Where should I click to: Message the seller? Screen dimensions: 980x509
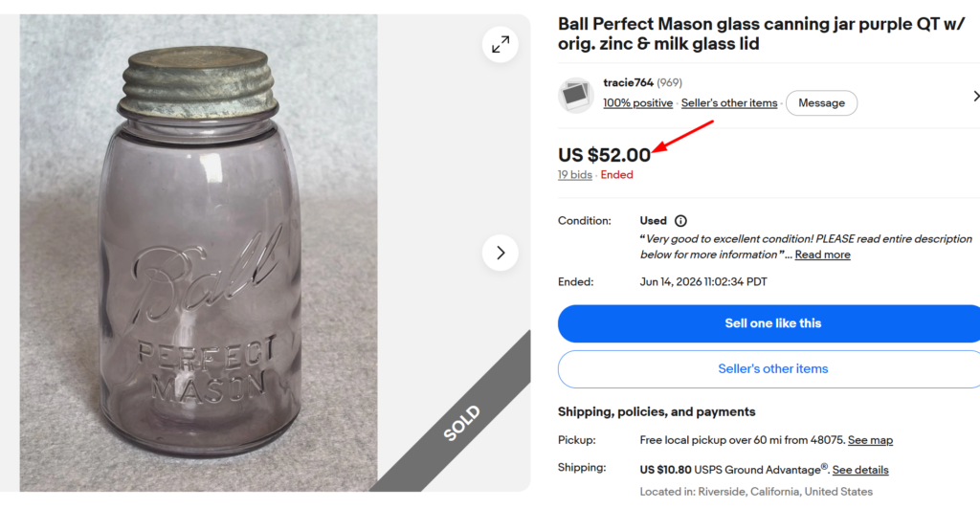(821, 103)
